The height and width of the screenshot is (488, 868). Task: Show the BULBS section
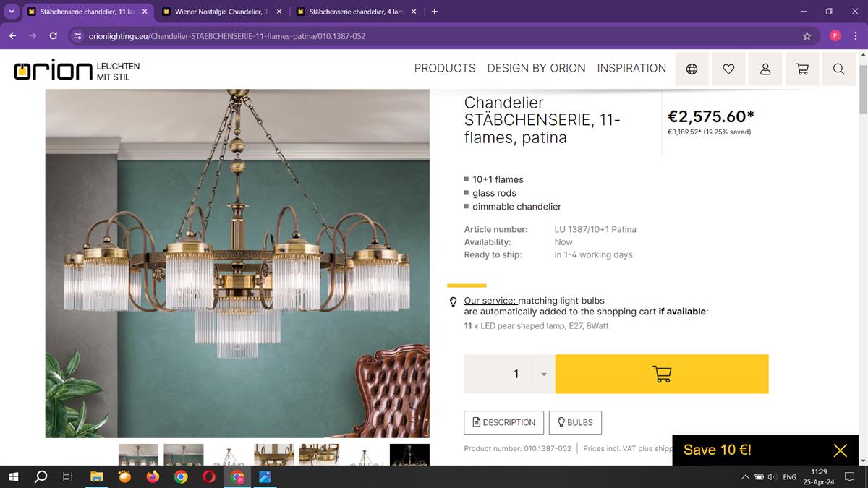(575, 422)
